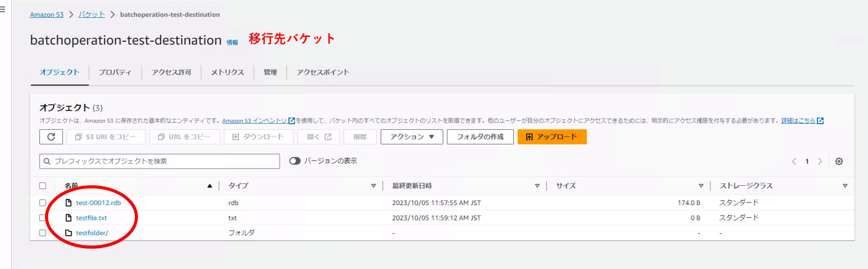Screen dimensions: 868x269
Task: Click the folder icon beside testfolder/
Action: pos(69,233)
